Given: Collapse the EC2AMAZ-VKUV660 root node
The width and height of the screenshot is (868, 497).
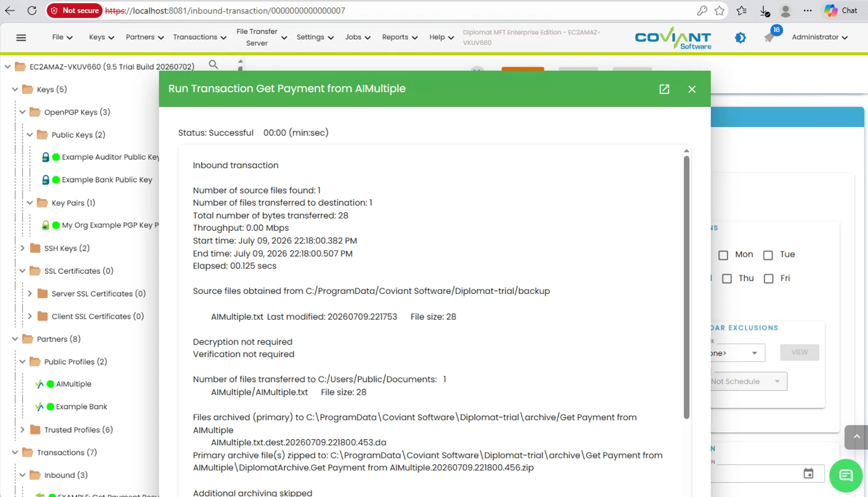Looking at the screenshot, I should [x=7, y=66].
